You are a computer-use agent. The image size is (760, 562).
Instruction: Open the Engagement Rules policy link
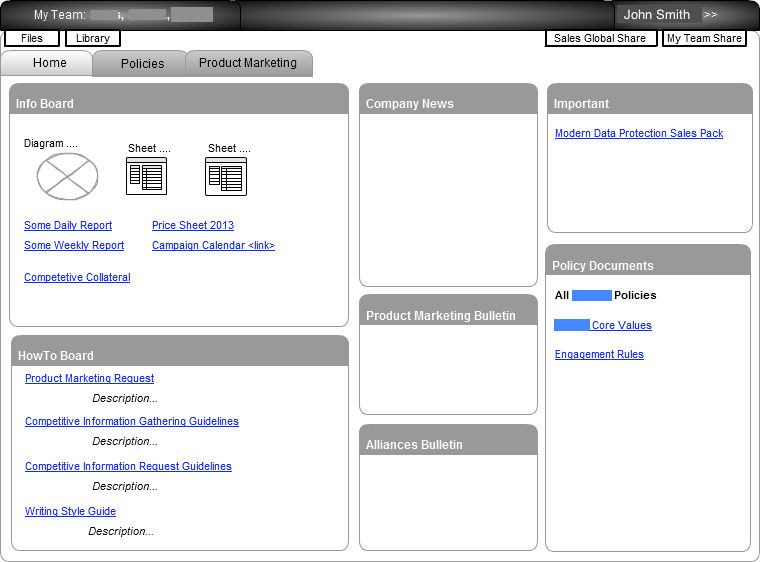(x=599, y=355)
